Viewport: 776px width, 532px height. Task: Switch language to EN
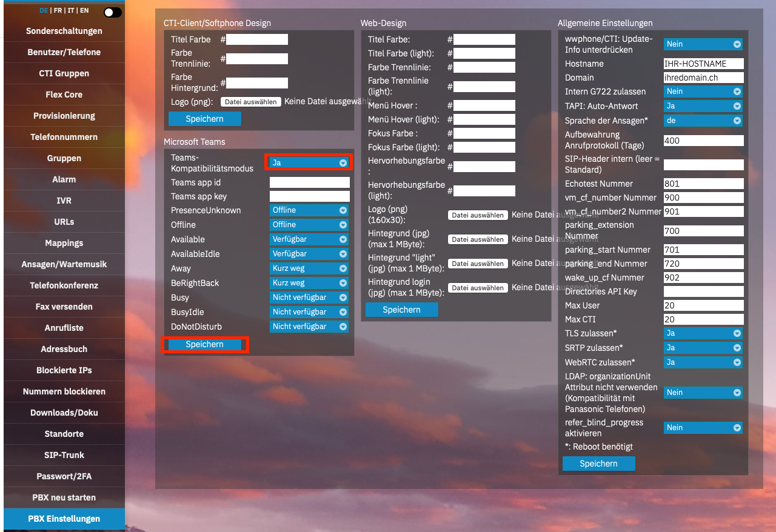tap(84, 11)
